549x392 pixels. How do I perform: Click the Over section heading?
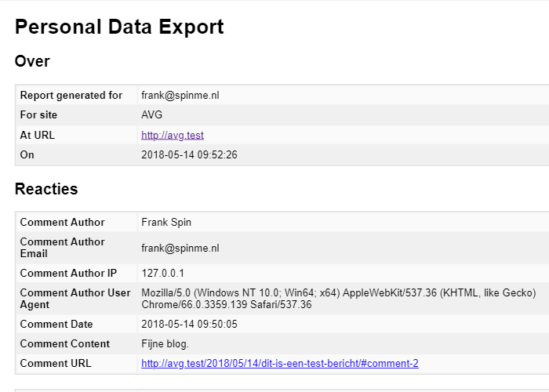(x=32, y=61)
